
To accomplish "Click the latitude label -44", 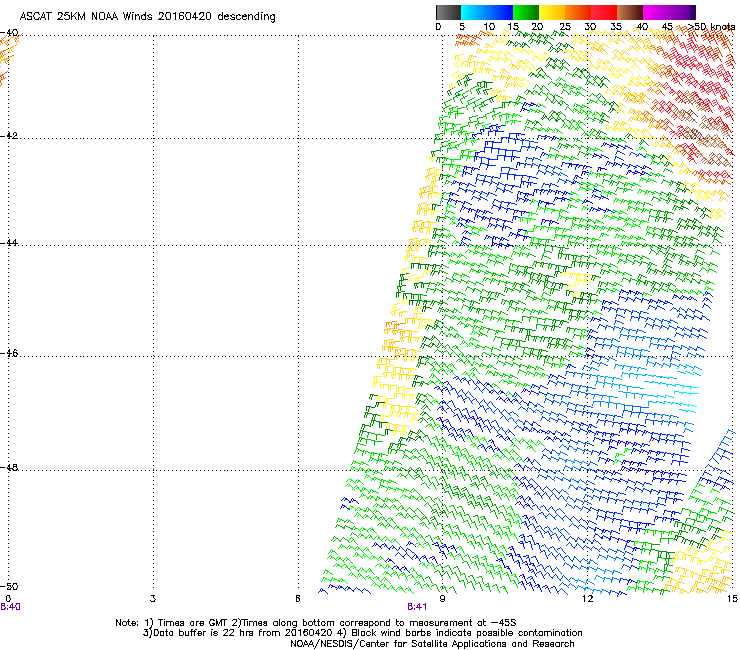I will (x=9, y=242).
